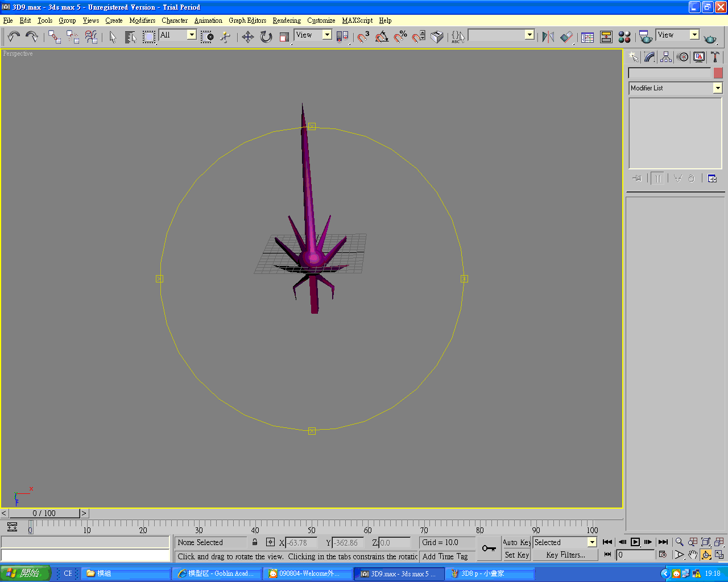Open the Rendering menu

(287, 20)
